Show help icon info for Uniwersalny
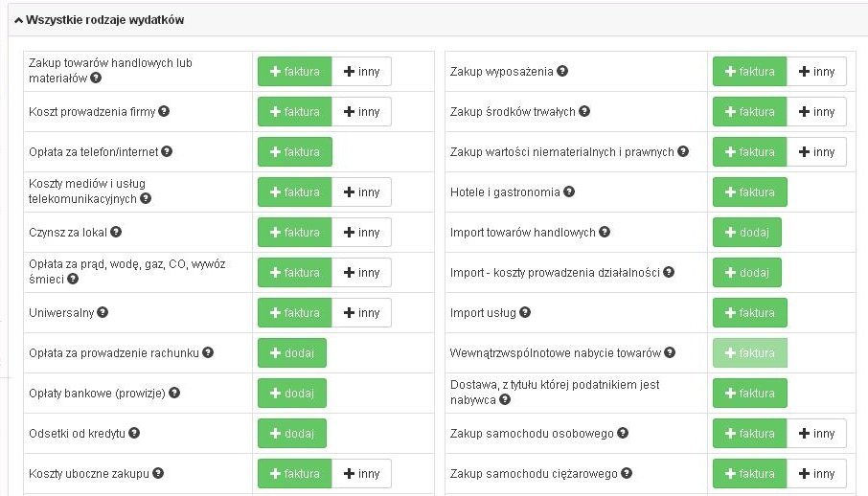868x496 pixels. [x=103, y=312]
